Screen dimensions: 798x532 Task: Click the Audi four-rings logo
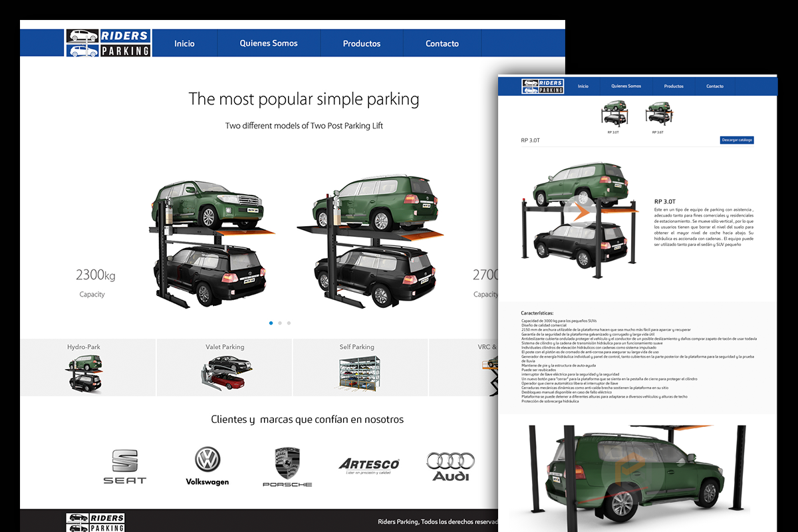451,466
